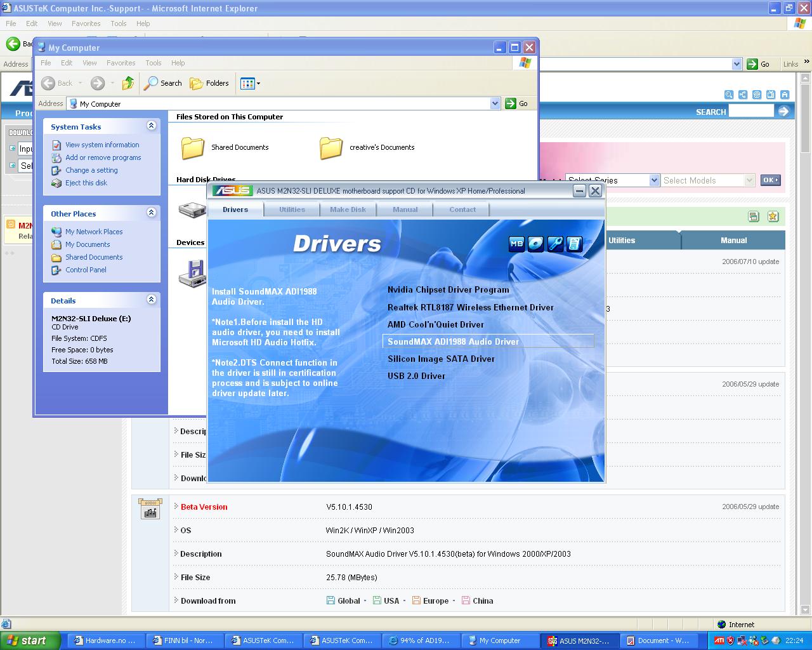812x650 pixels.
Task: Click Internet Explorer's Go button
Action: [x=759, y=64]
